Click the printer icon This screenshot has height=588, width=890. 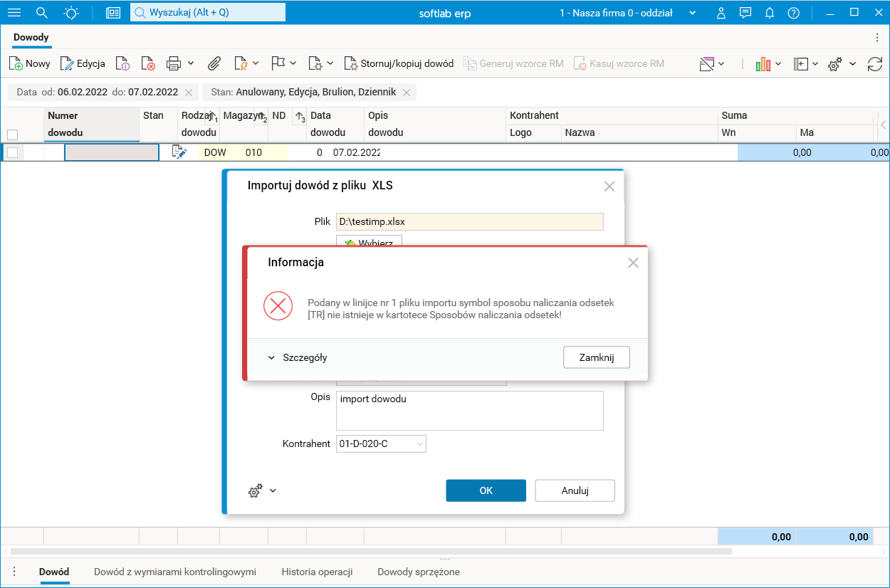tap(174, 63)
